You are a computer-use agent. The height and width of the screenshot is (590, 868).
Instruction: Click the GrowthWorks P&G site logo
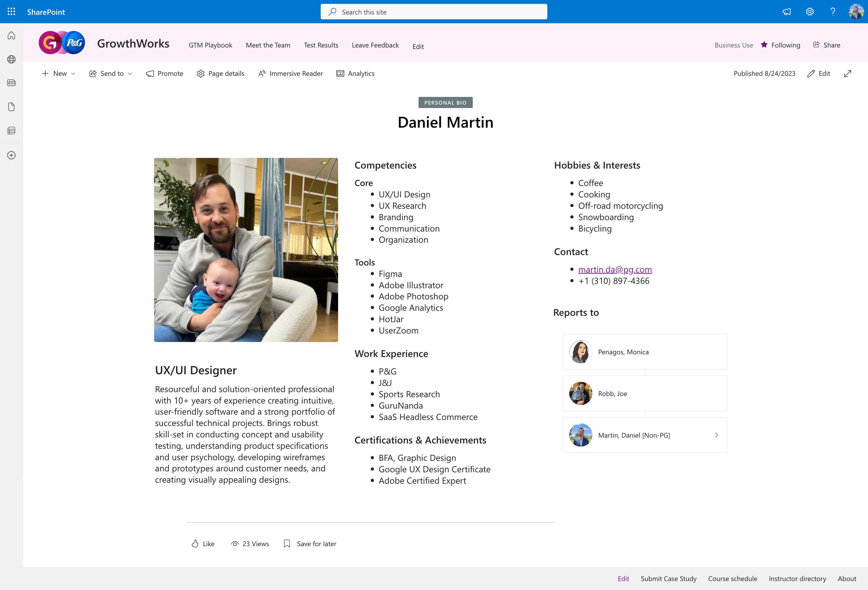click(62, 43)
